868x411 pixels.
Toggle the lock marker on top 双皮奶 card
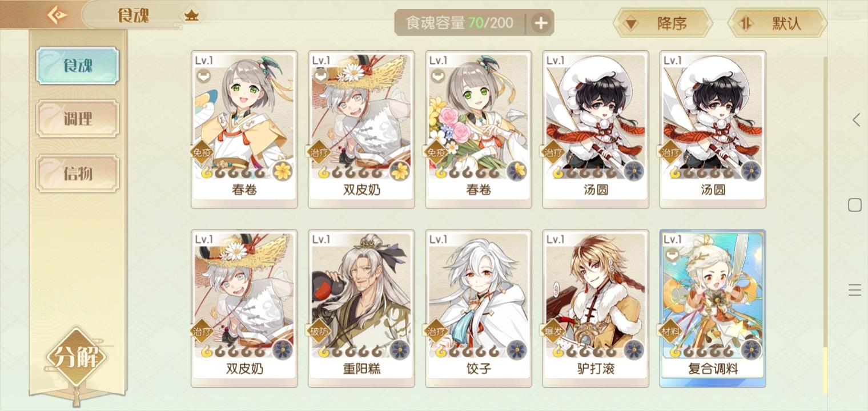(x=321, y=76)
